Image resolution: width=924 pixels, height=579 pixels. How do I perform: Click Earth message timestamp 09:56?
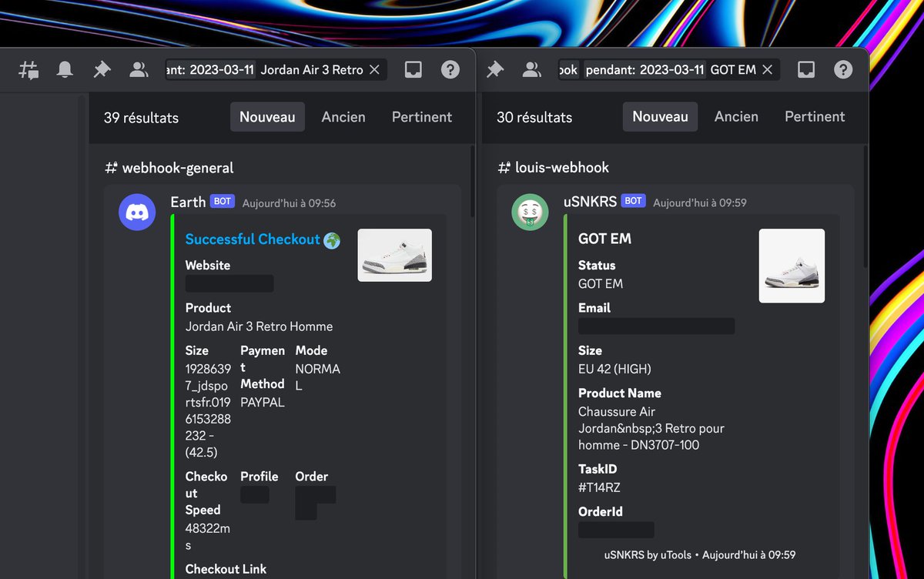tap(289, 203)
